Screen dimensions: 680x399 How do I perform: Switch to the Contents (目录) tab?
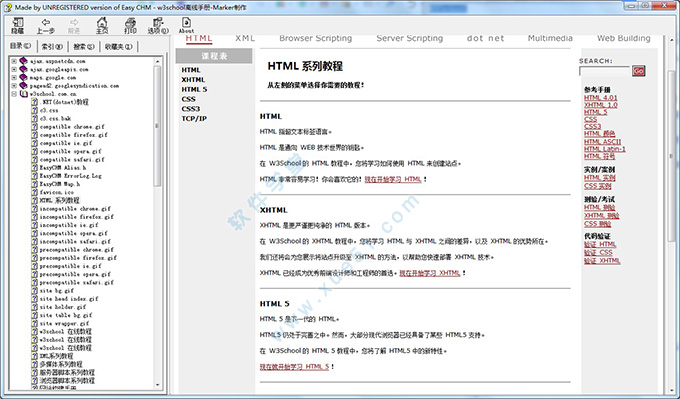click(x=20, y=46)
